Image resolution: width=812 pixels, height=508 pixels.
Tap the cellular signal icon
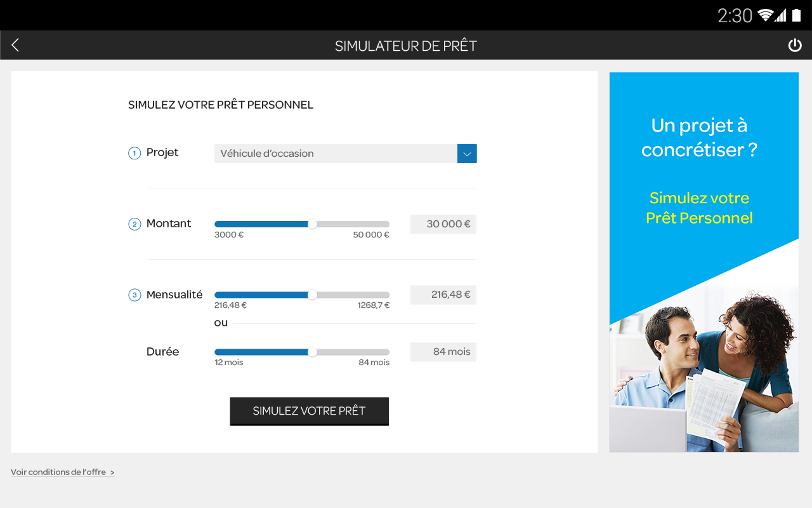pos(781,15)
